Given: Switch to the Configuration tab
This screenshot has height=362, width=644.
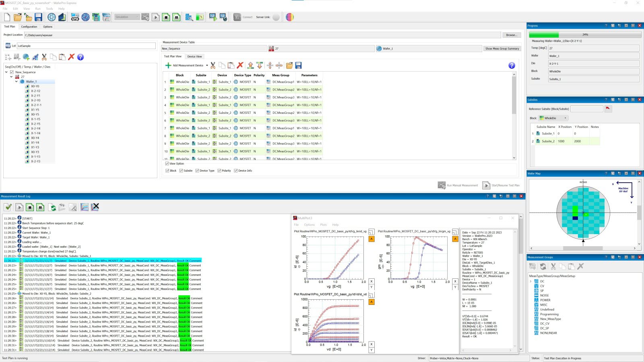Looking at the screenshot, I should (29, 27).
